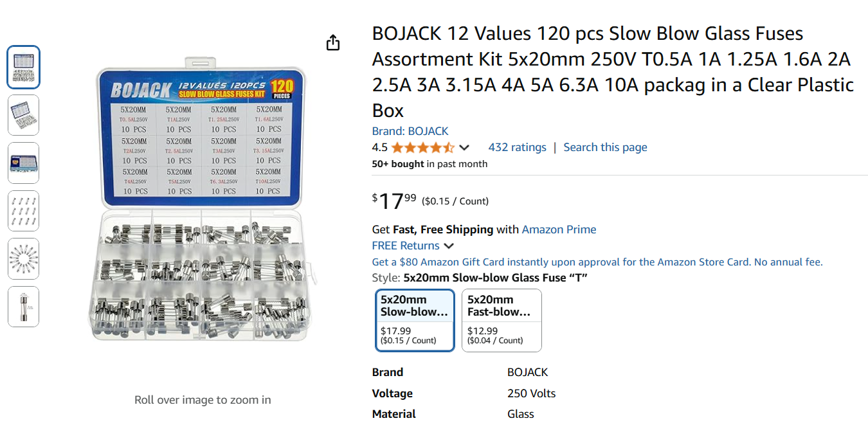
Task: Select the first fuse box front thumbnail
Action: coord(24,67)
